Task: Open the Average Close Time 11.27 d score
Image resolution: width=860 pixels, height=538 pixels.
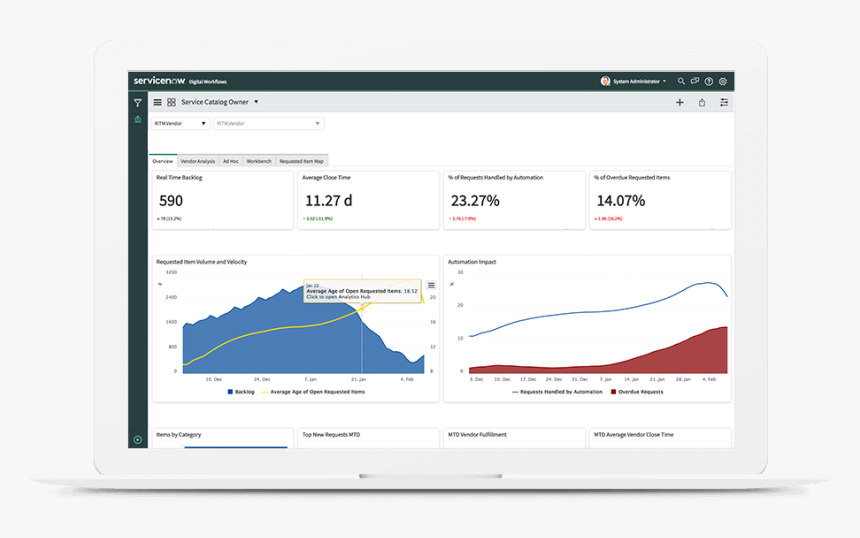Action: 329,201
